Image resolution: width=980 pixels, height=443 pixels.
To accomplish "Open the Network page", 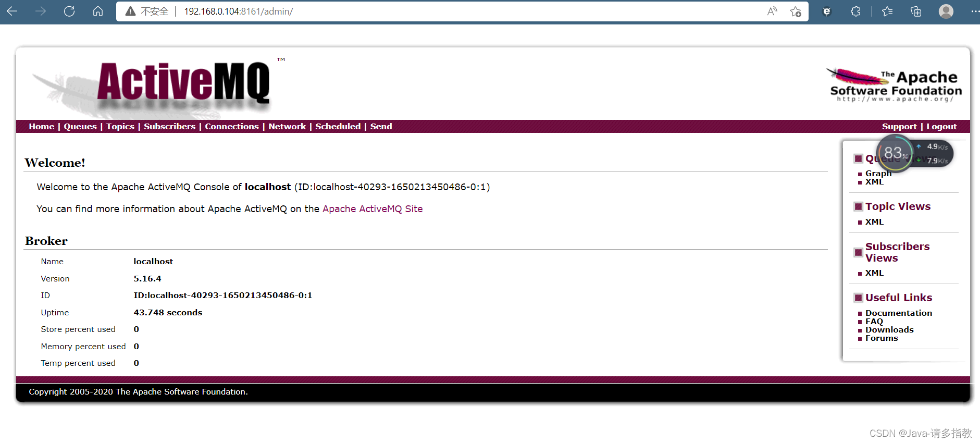I will pyautogui.click(x=287, y=127).
